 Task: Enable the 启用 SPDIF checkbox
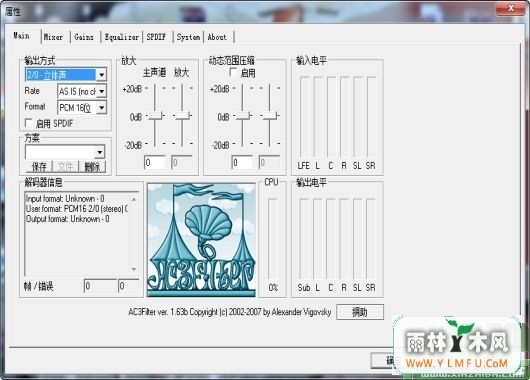[29, 123]
